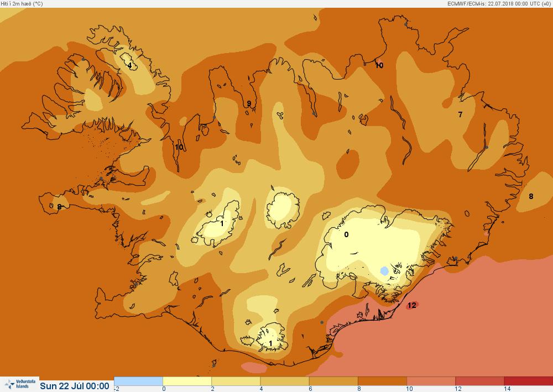Select the red 12 to 14 legend swatch
Screen dimensions: 553x392
[x=479, y=381]
